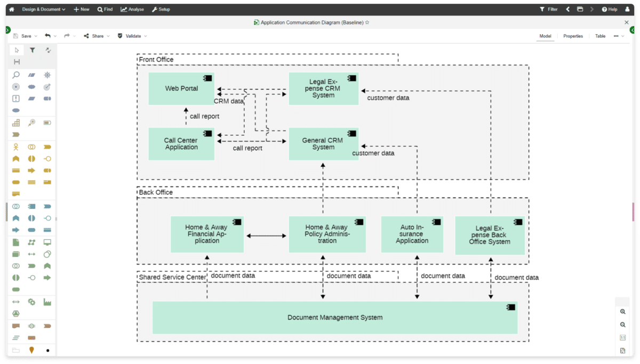Go to the home screen icon
The image size is (640, 364).
[12, 9]
